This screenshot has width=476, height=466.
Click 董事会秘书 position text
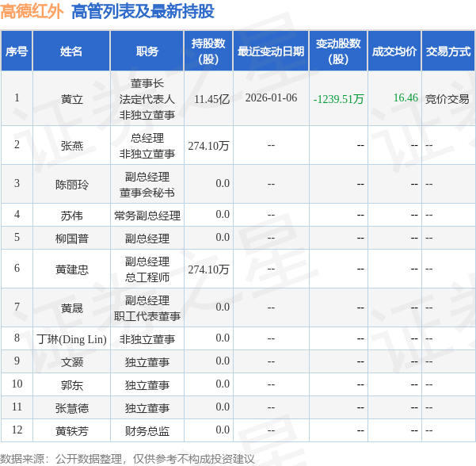coord(147,193)
